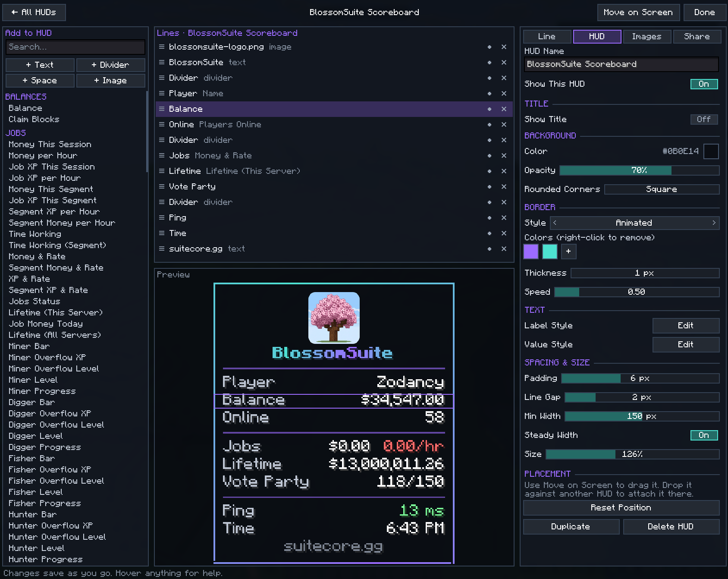Edit the Label Style

pos(686,326)
